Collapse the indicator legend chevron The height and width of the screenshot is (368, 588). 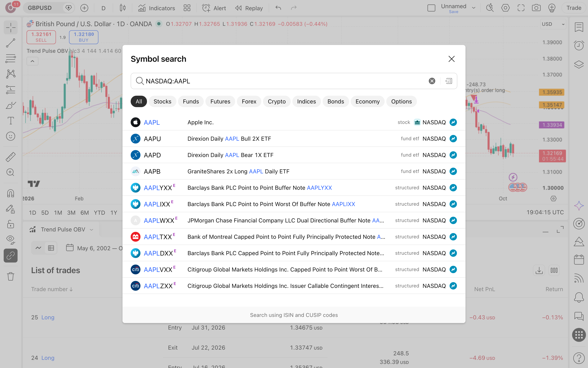coord(32,61)
